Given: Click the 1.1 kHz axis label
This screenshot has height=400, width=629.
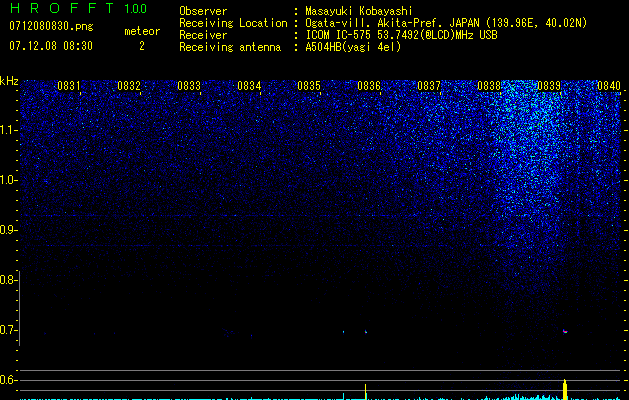Looking at the screenshot, I should click(8, 130).
